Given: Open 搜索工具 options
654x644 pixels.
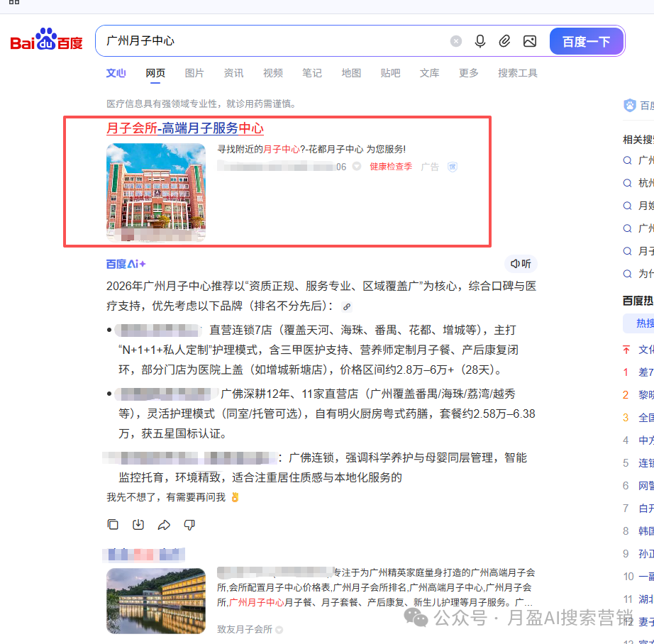Looking at the screenshot, I should (518, 73).
